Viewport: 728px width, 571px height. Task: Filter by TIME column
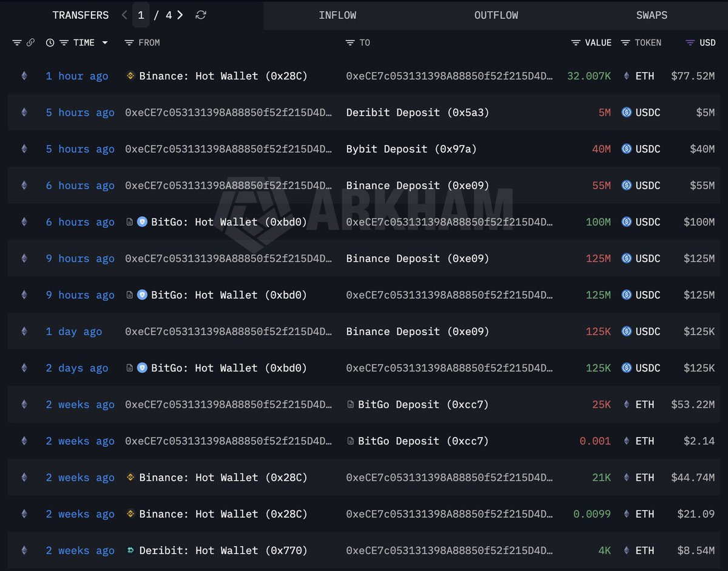tap(64, 42)
